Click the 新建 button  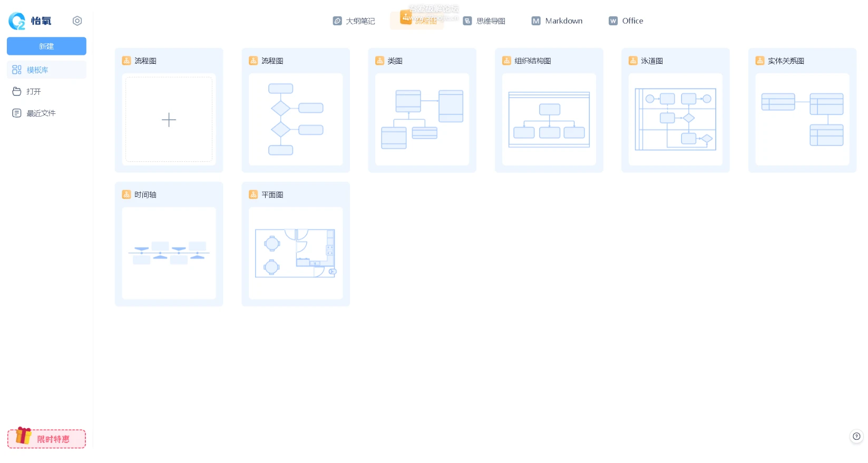pos(46,46)
